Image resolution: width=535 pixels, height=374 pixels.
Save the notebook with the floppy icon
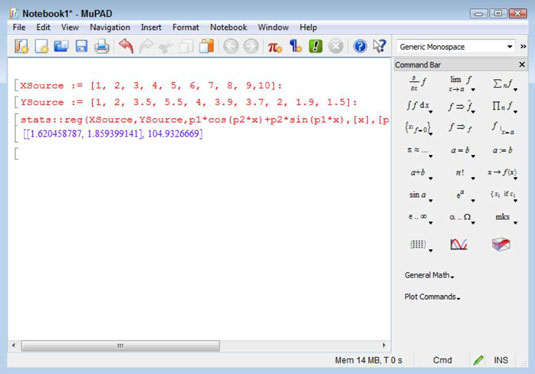[x=81, y=46]
